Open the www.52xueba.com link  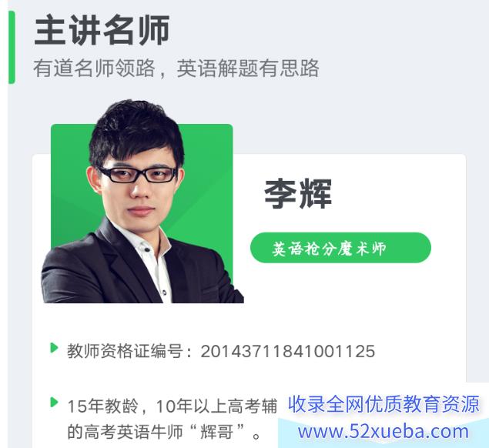click(x=383, y=432)
